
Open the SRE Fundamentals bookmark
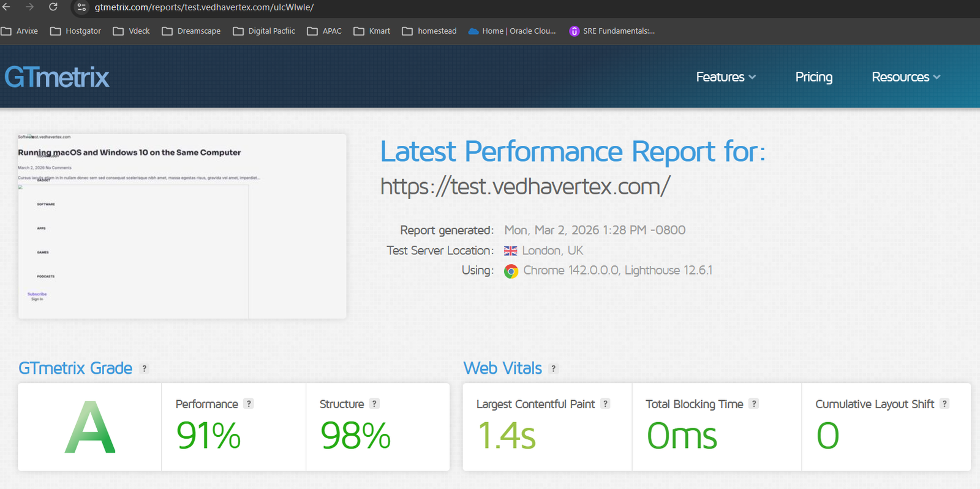coord(612,31)
